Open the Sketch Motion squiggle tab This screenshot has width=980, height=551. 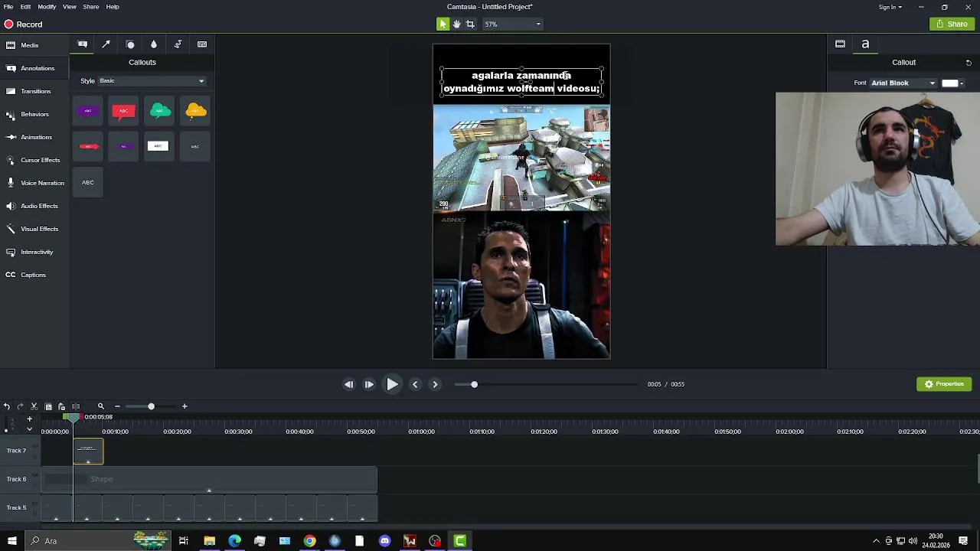178,44
